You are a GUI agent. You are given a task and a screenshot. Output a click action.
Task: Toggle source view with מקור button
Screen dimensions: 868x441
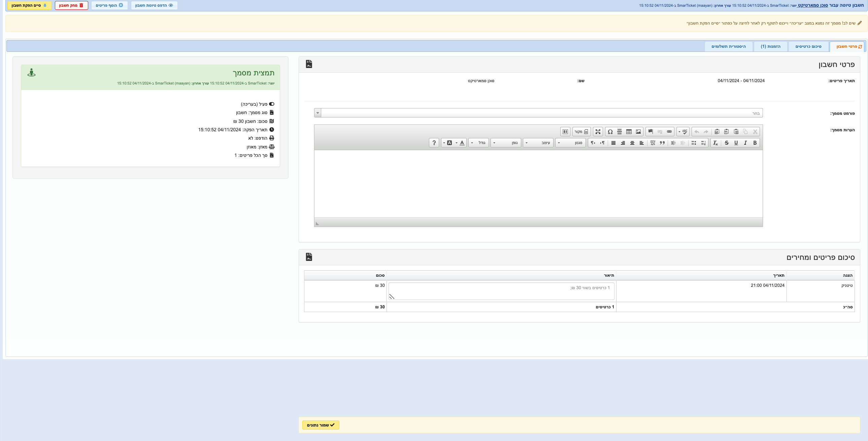pos(581,132)
